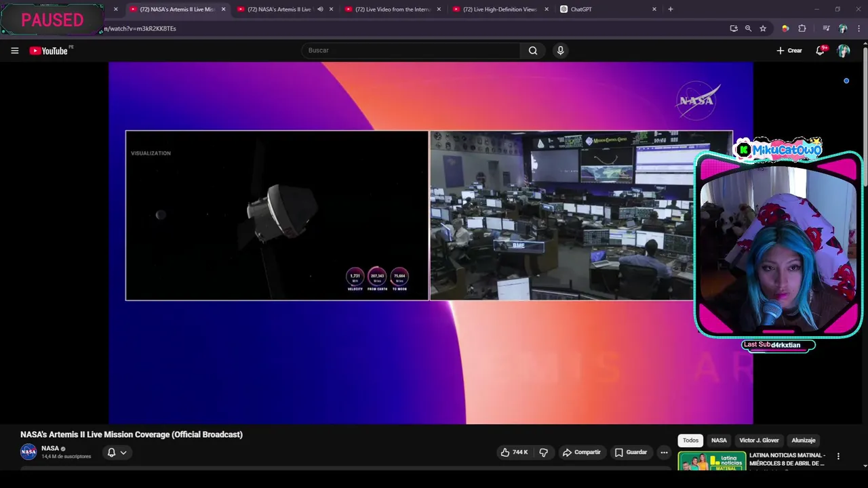Open the Chrome three-dot menu
The image size is (868, 488).
[859, 28]
